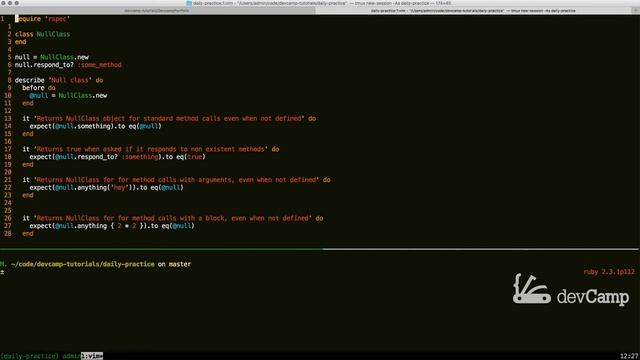Select the '1:vim' tmux window in the status bar
This screenshot has width=640, height=360.
(92, 356)
